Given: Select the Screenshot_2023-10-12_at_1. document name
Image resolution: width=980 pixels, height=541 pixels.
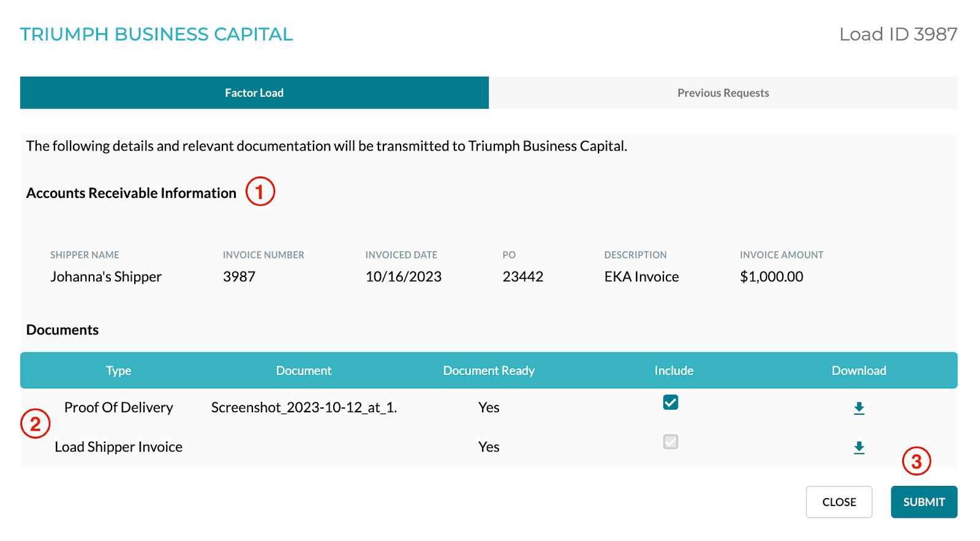Looking at the screenshot, I should 304,407.
